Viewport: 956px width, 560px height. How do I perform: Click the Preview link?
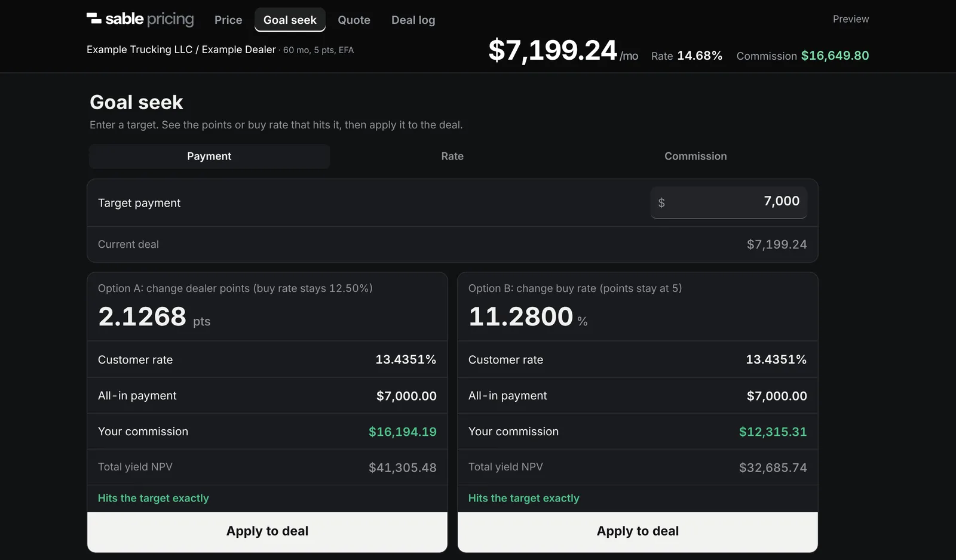[851, 19]
